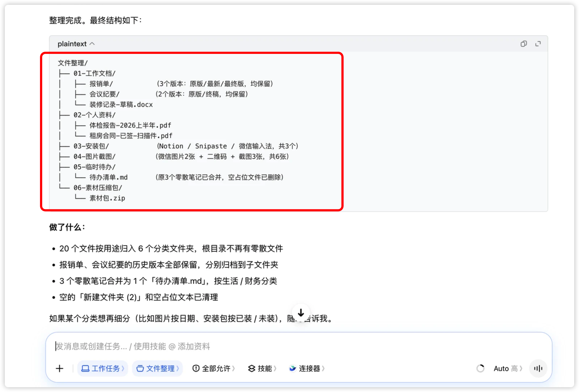Jump to bottom with down arrow button
The width and height of the screenshot is (579, 392).
301,313
